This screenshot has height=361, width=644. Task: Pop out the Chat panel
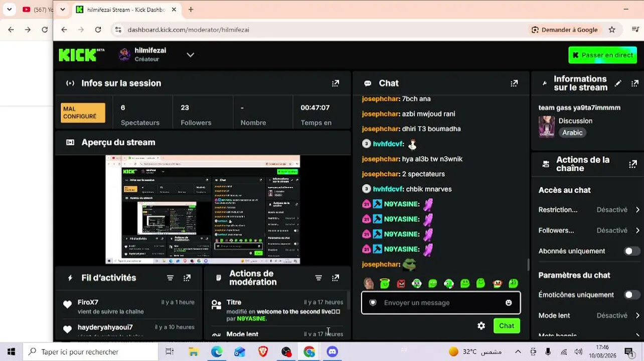click(514, 83)
